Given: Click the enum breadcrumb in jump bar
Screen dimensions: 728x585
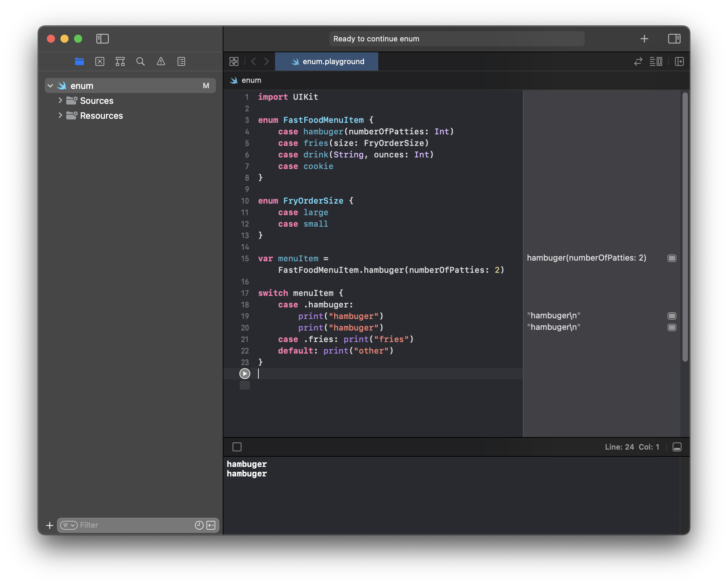Looking at the screenshot, I should click(x=251, y=80).
